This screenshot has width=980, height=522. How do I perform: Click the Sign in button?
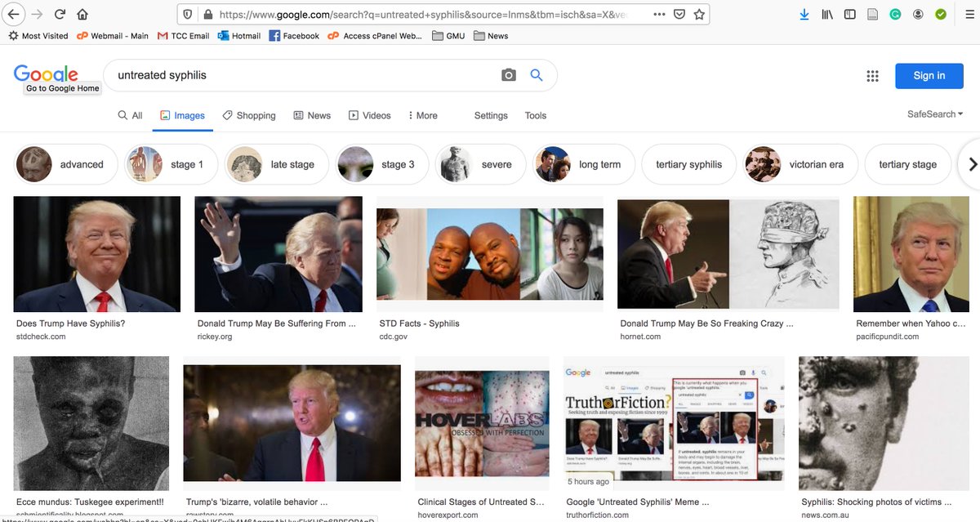coord(929,76)
